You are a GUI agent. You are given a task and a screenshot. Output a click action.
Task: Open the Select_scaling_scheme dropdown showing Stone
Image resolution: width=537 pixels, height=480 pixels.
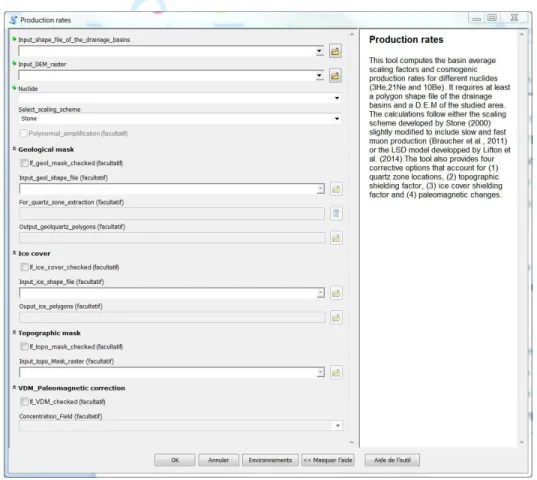tap(337, 119)
